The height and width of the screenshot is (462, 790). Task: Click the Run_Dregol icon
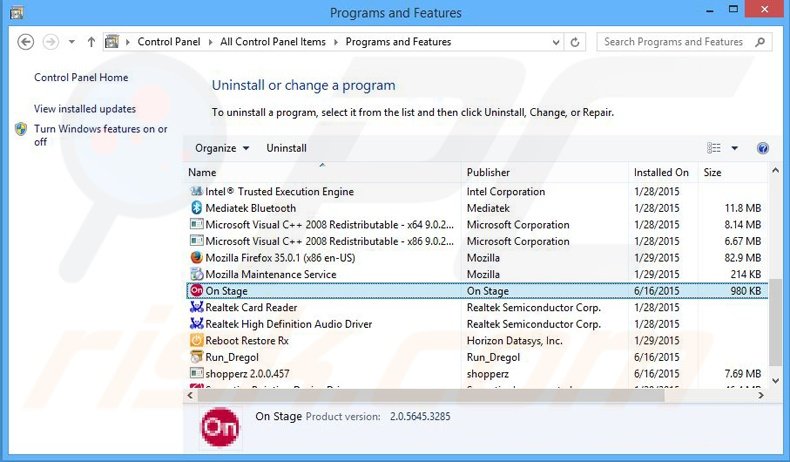(x=196, y=357)
